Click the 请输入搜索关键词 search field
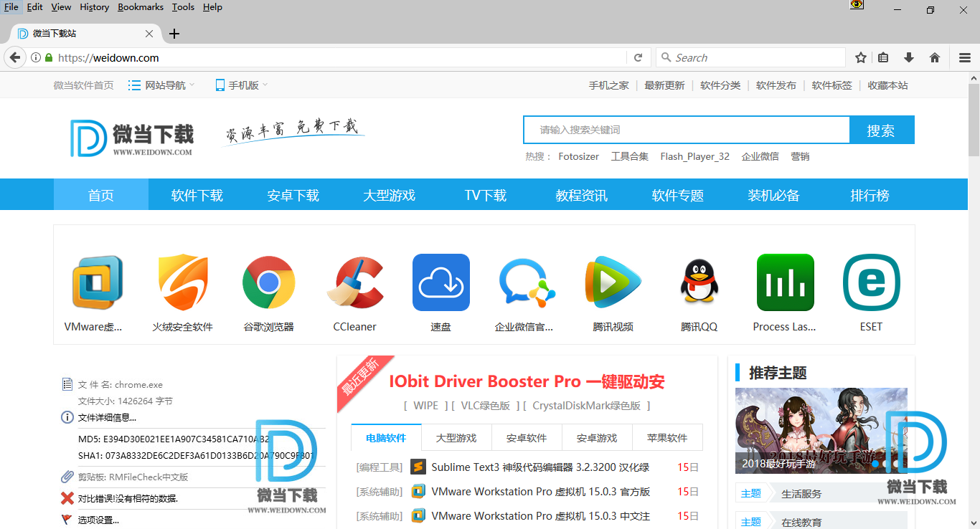980x529 pixels. [x=687, y=130]
